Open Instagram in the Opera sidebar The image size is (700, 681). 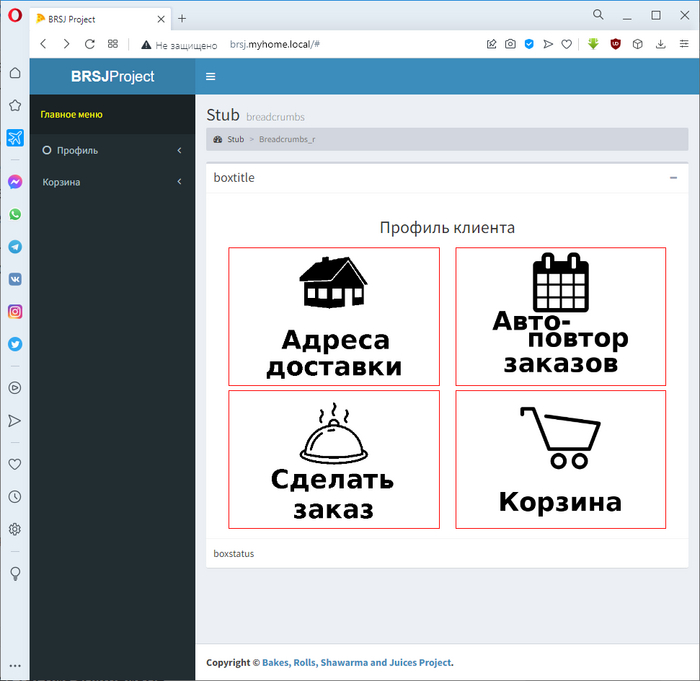[15, 311]
